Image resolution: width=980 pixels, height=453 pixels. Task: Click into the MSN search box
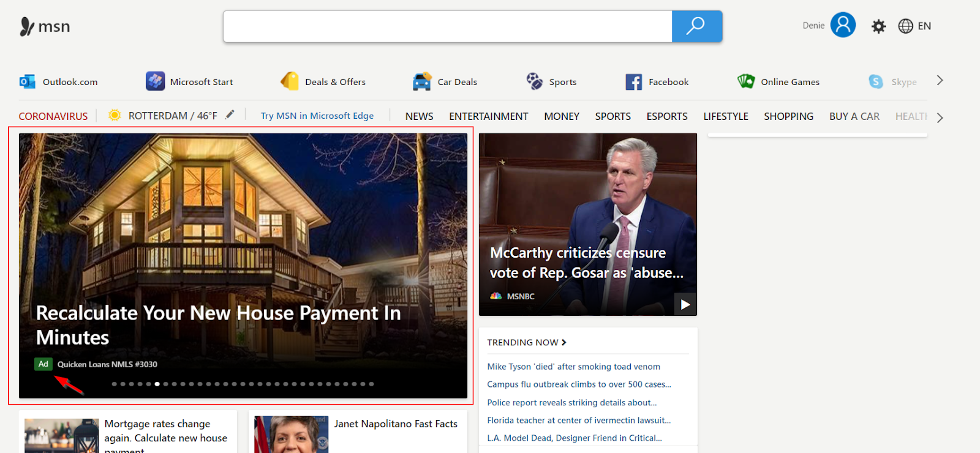pyautogui.click(x=447, y=26)
